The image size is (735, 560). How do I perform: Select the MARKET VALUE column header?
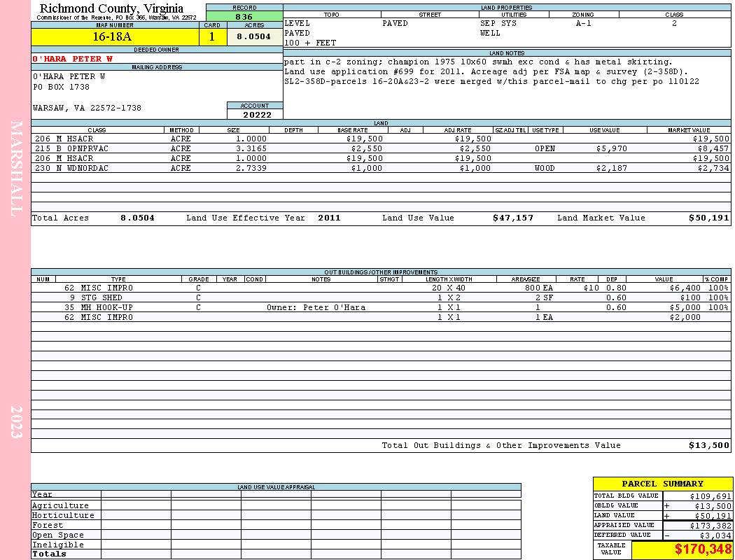(x=689, y=130)
